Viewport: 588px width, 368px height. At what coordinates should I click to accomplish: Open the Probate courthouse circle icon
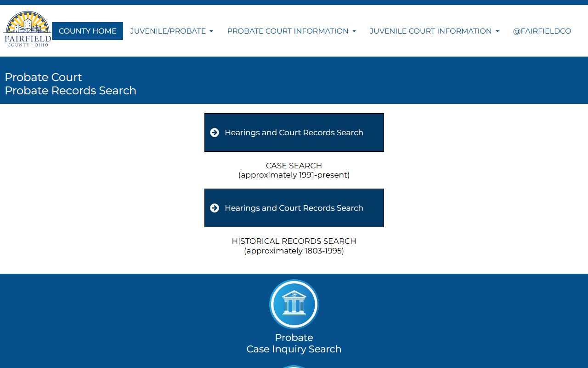(x=294, y=304)
